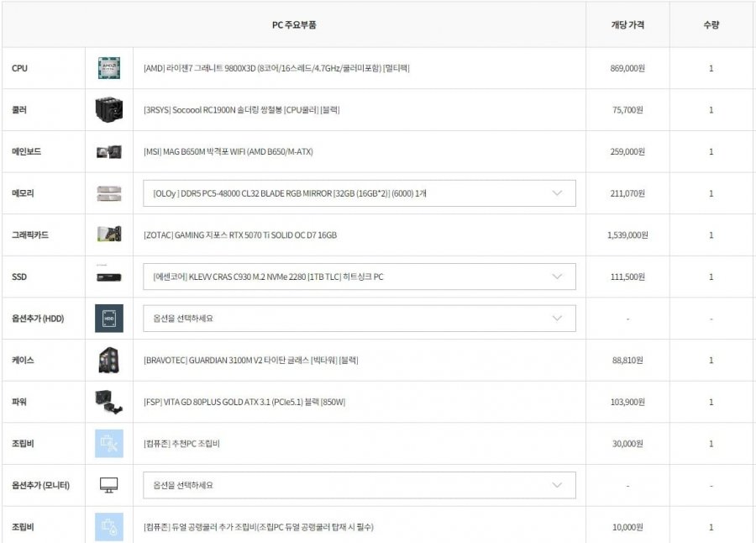The width and height of the screenshot is (756, 543).
Task: Select the quantity 1 in the 케이스 row
Action: click(x=711, y=360)
